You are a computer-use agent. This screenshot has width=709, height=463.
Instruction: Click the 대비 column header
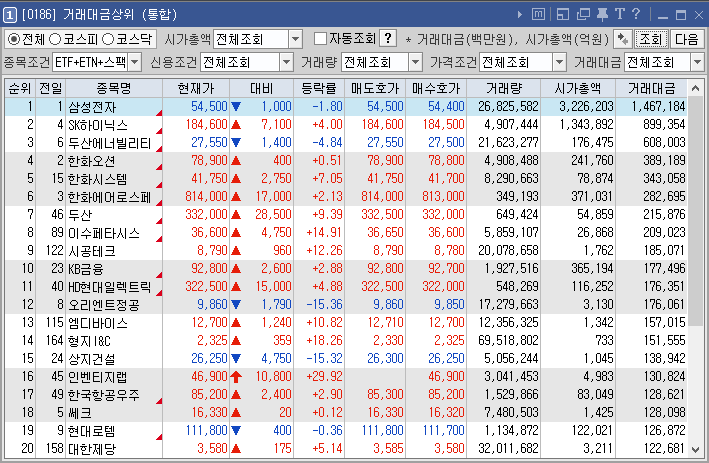click(262, 88)
